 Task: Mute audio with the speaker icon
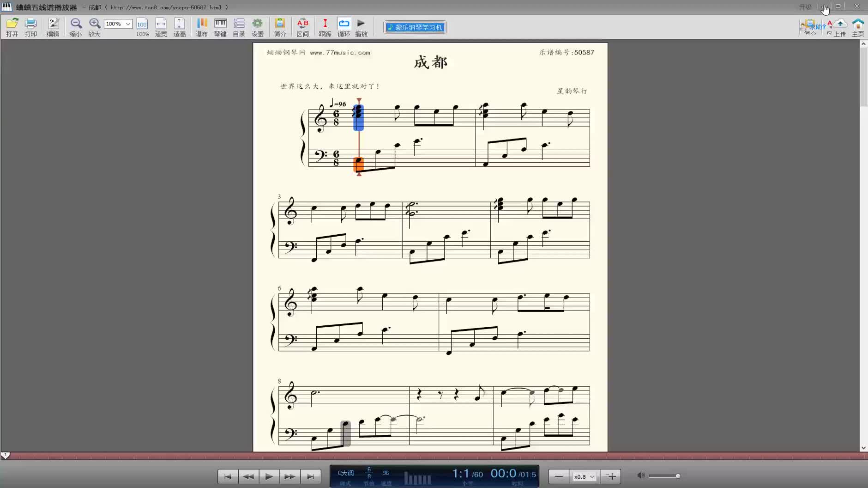[641, 476]
